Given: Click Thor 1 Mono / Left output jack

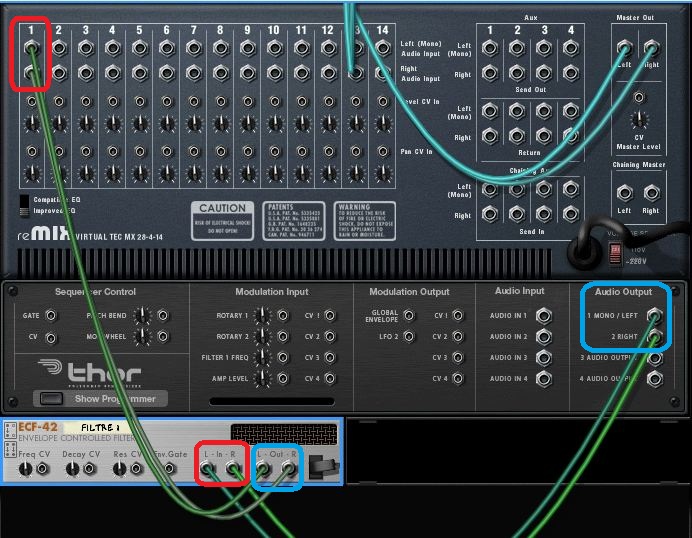Looking at the screenshot, I should (x=655, y=316).
